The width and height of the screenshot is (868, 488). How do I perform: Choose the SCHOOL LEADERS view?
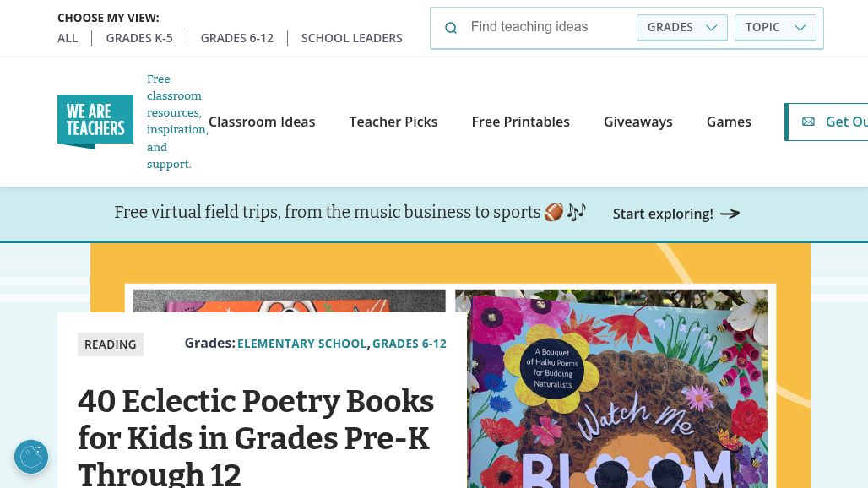pos(352,38)
